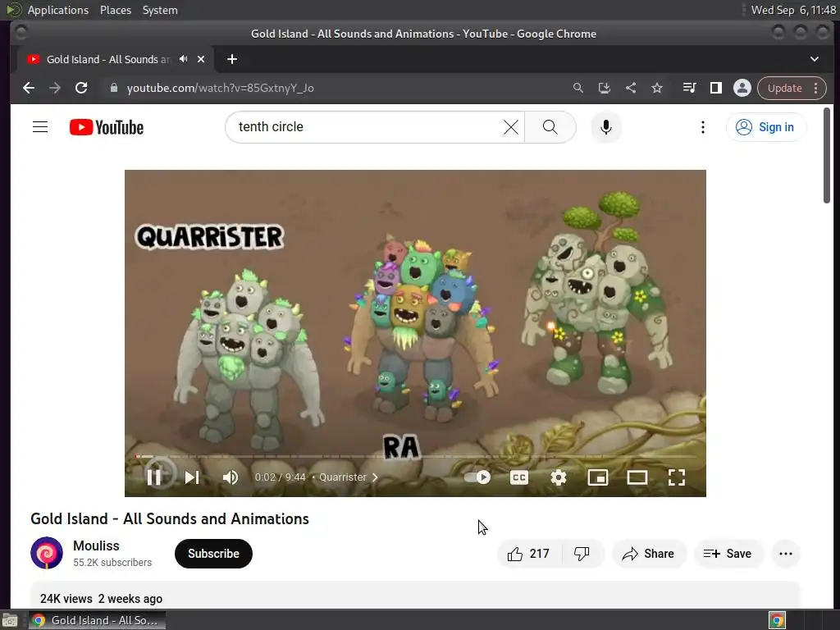Go back to the previous page
Screen dimensions: 840x630
[x=29, y=88]
